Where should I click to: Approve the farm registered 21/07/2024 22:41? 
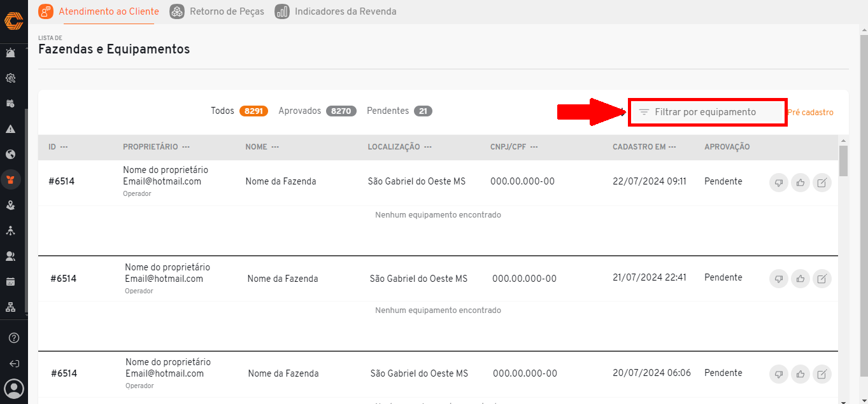tap(800, 279)
